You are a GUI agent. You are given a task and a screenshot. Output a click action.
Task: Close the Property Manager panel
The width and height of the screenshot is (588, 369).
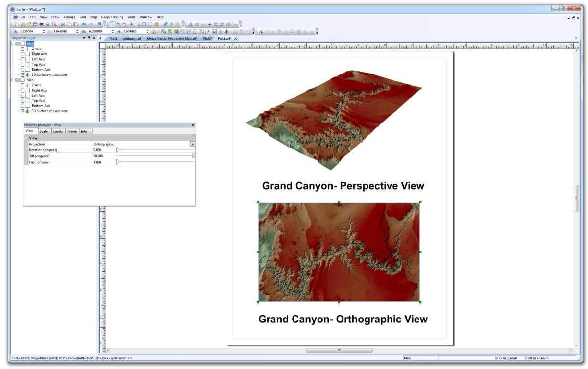(193, 125)
